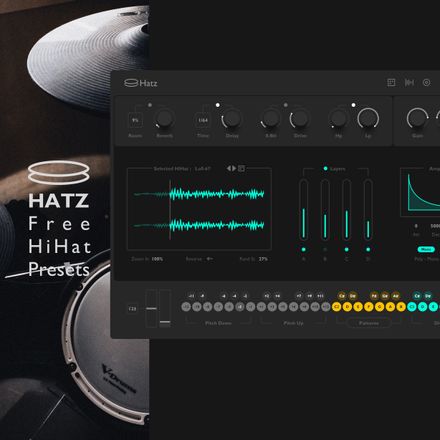The width and height of the screenshot is (440, 440).
Task: Click the Hp filter knob
Action: (x=338, y=118)
